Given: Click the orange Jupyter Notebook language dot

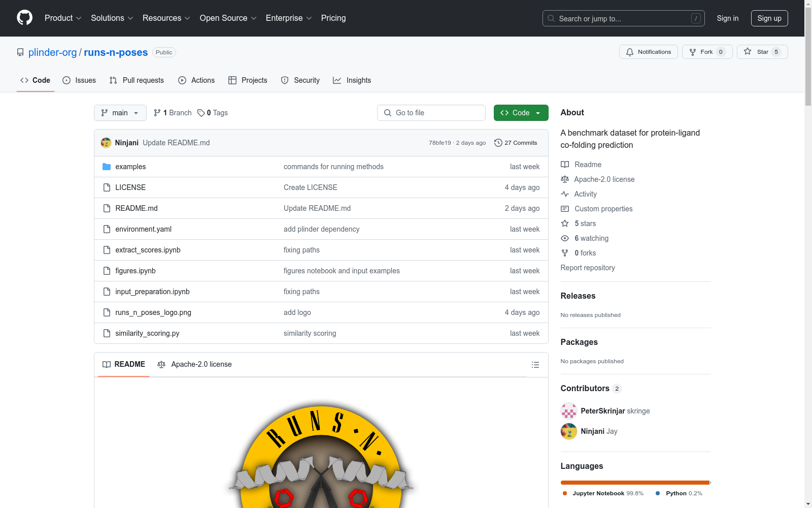Looking at the screenshot, I should [x=565, y=493].
